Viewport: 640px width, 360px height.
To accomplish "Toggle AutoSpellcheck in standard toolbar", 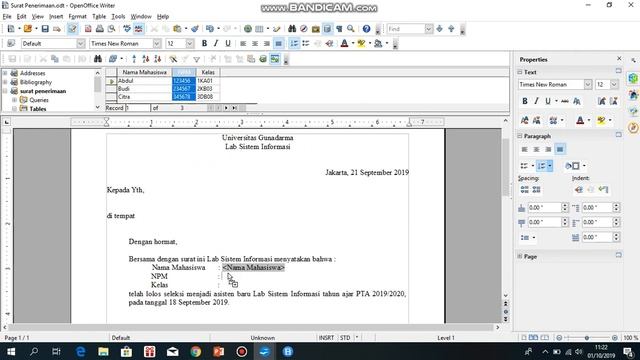I will [x=139, y=29].
